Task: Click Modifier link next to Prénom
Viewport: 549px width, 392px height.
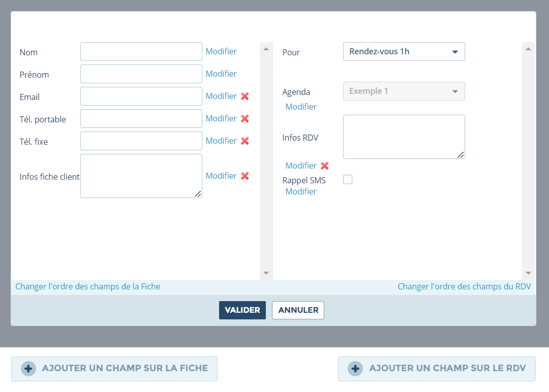Action: (x=221, y=74)
